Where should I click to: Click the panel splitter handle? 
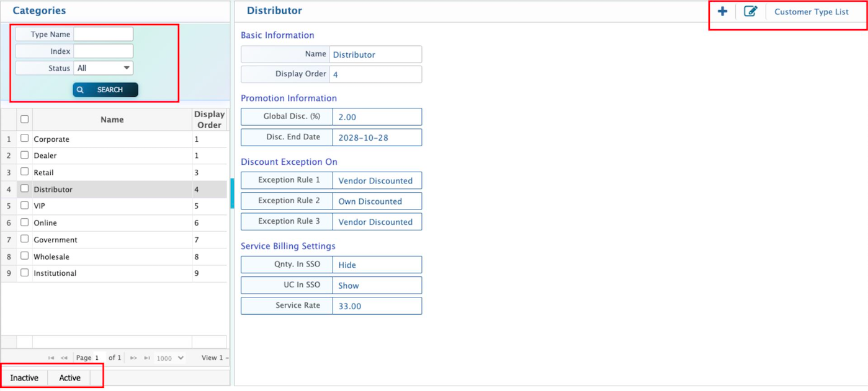pyautogui.click(x=232, y=193)
